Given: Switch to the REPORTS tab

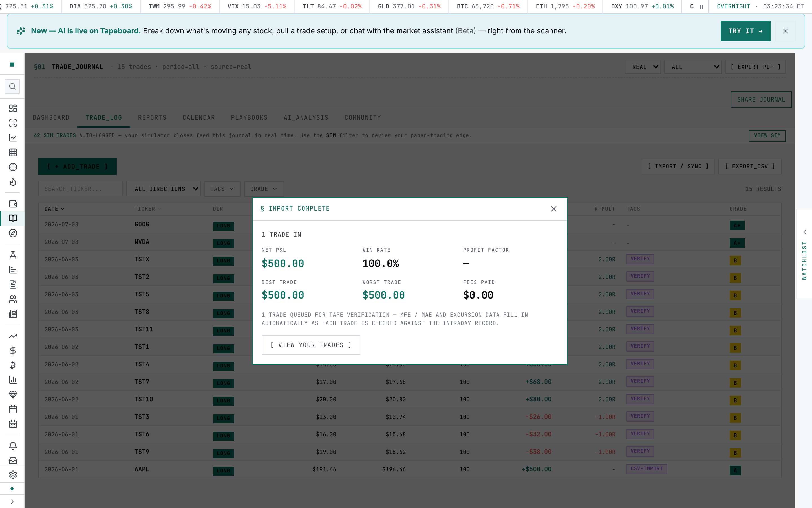Looking at the screenshot, I should click(x=152, y=118).
